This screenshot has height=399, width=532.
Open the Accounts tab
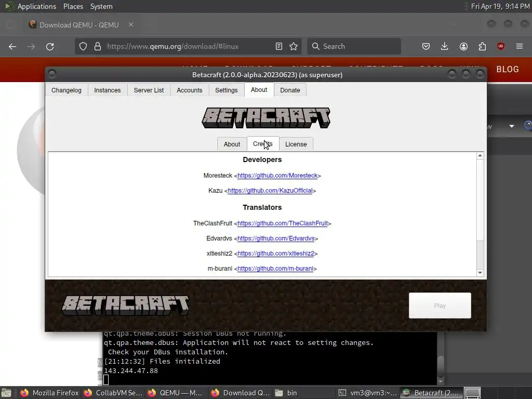(189, 90)
